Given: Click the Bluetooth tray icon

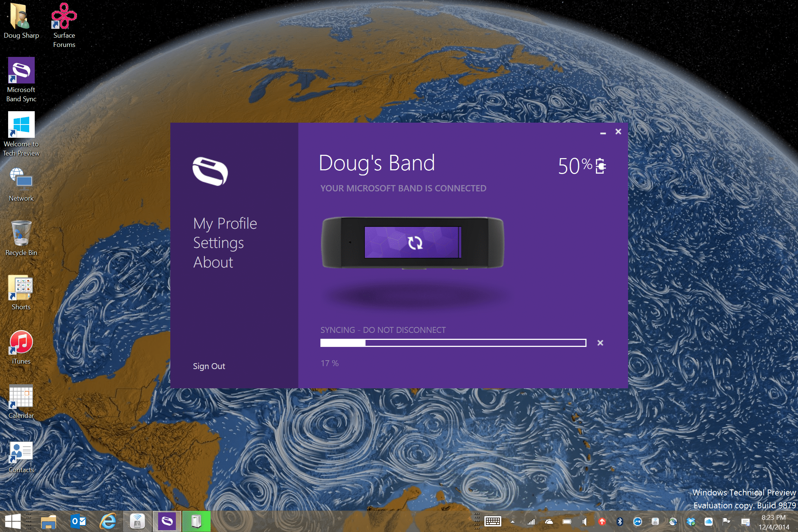Looking at the screenshot, I should tap(620, 522).
